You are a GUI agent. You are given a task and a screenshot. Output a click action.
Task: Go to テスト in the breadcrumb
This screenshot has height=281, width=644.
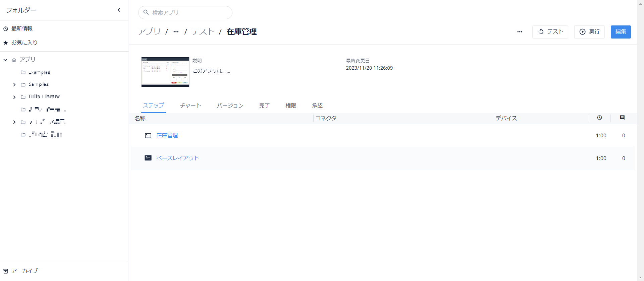pyautogui.click(x=203, y=31)
